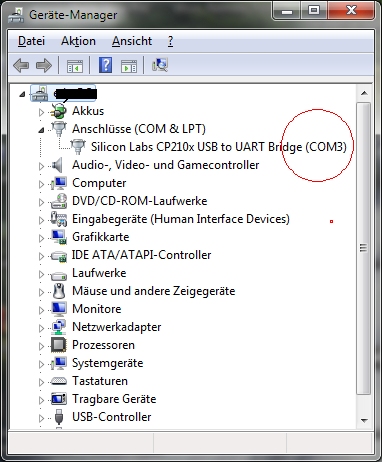Expand the Netzwerkadapter category
Screen dimensions: 382x462
41,328
